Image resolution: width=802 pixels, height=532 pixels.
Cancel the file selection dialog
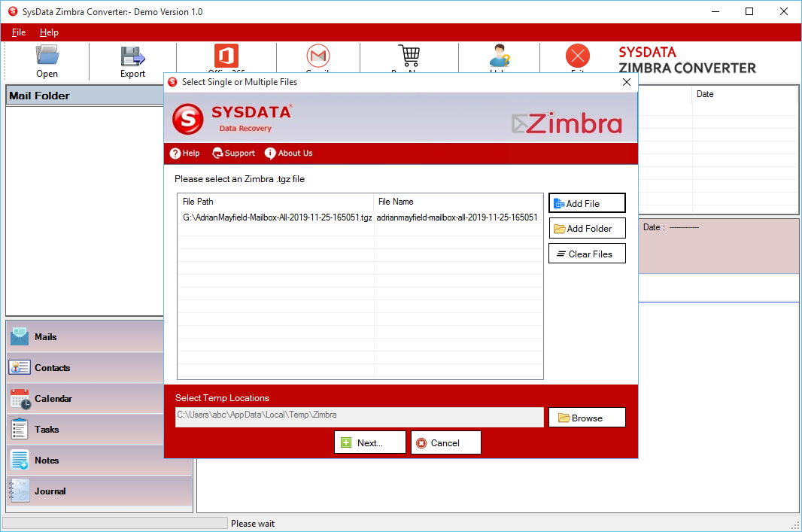pyautogui.click(x=445, y=442)
